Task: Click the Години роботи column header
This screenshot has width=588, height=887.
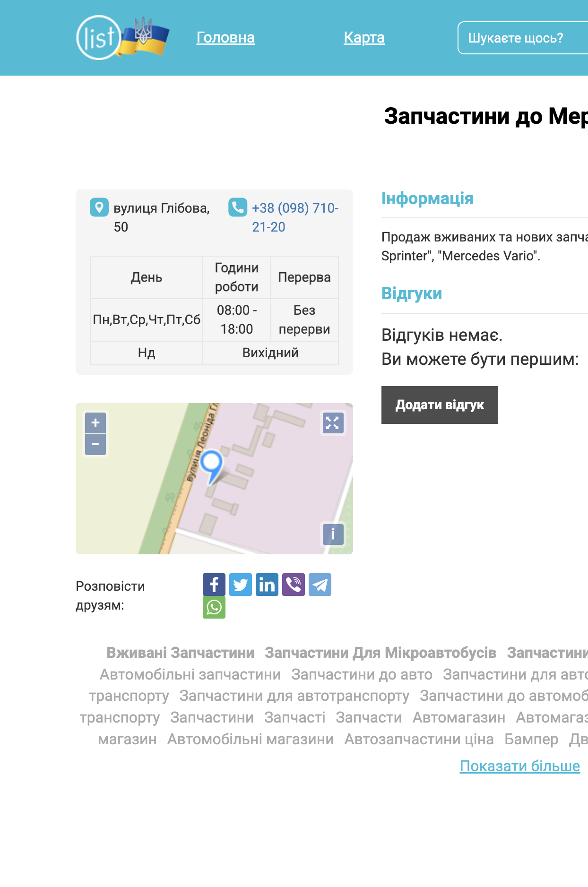Action: (237, 277)
